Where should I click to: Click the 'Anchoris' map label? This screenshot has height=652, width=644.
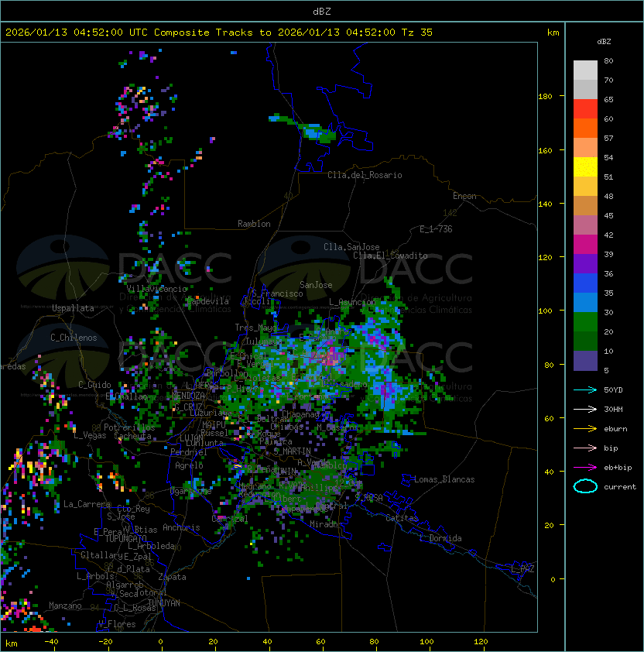[181, 527]
